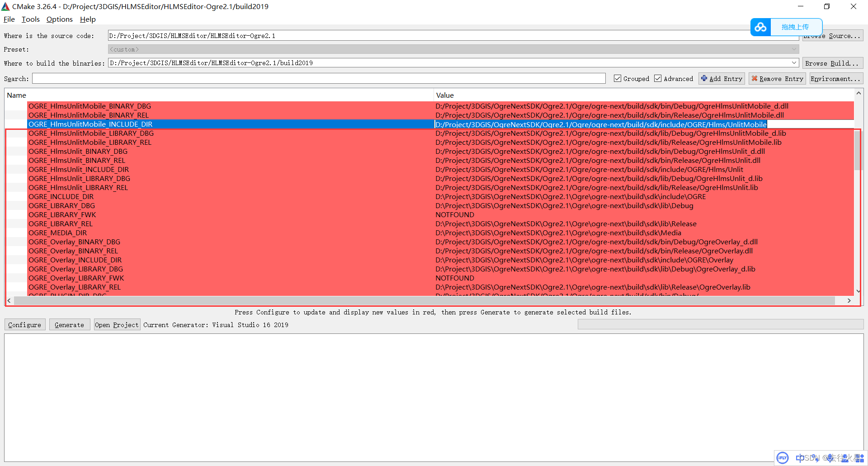Click Browse Build button
This screenshot has width=868, height=466.
click(x=833, y=63)
